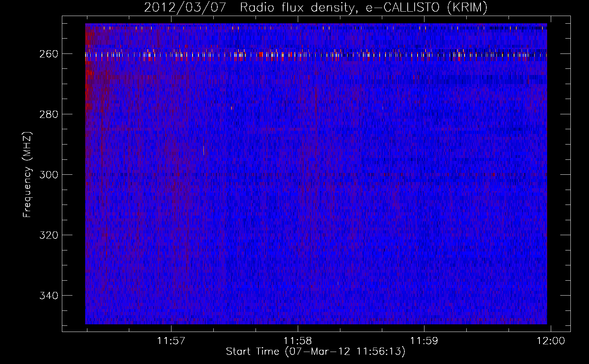Click the 11:59 time tick label
The image size is (589, 364).
(424, 341)
